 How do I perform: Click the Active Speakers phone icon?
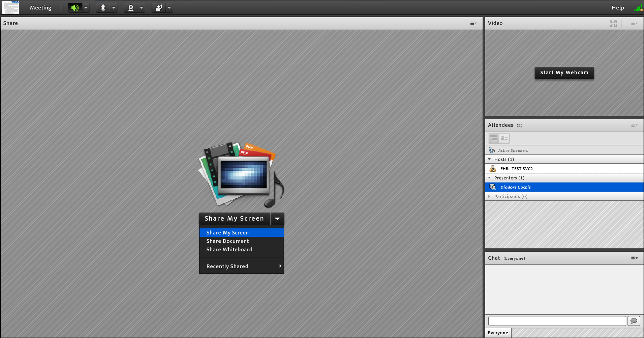[492, 150]
